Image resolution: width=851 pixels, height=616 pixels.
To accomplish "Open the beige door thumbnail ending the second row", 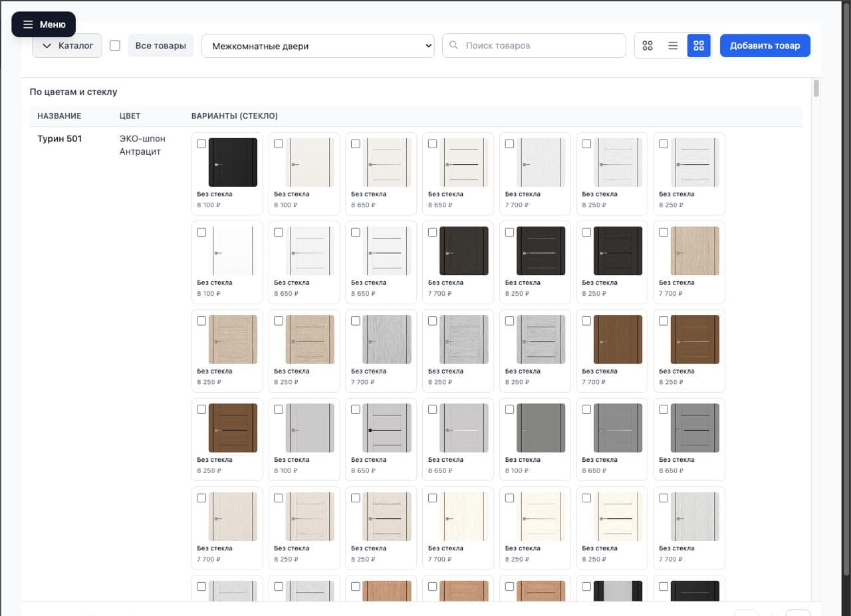I will 695,251.
